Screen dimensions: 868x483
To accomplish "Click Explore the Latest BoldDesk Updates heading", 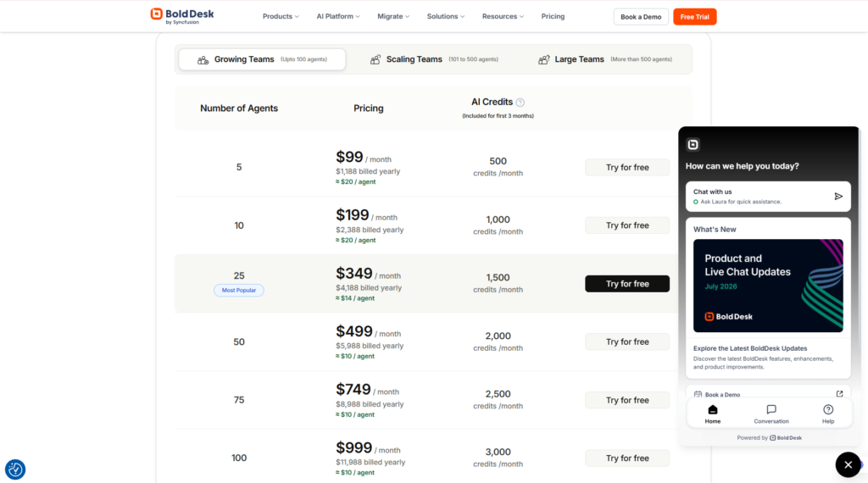I will pyautogui.click(x=750, y=348).
